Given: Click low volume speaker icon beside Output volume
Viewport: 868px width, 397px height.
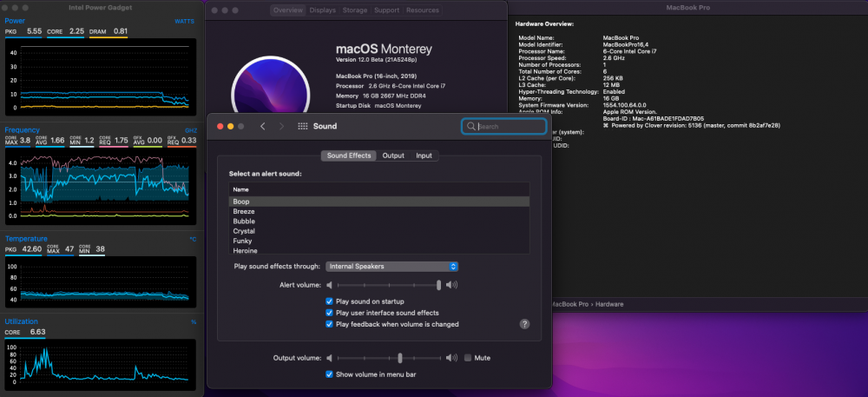Looking at the screenshot, I should click(x=329, y=358).
